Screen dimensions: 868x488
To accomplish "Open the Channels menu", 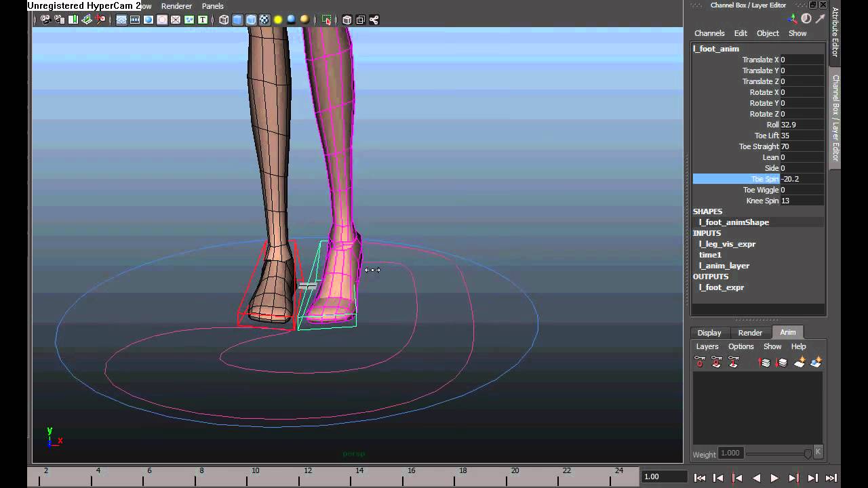I will pos(709,33).
